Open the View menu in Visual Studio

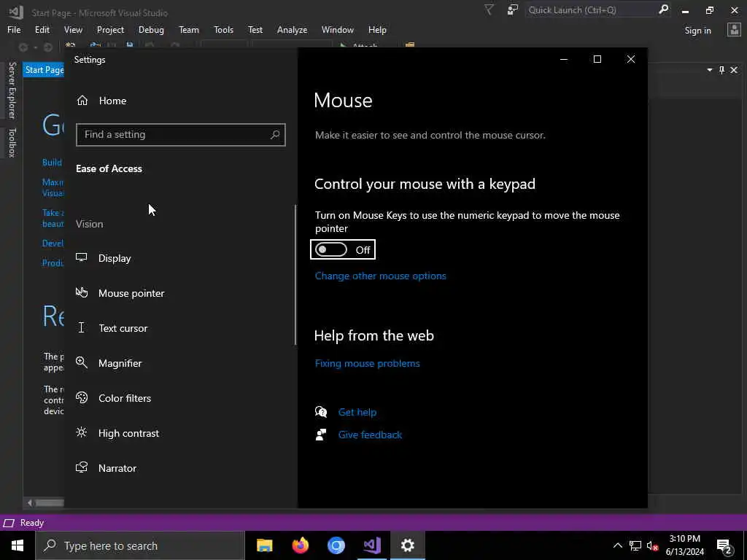73,29
